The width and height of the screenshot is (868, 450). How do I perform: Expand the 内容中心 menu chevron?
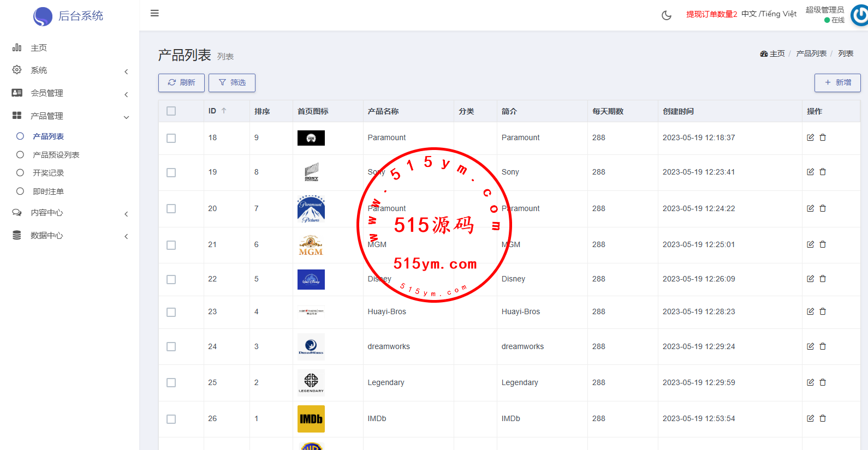point(126,214)
